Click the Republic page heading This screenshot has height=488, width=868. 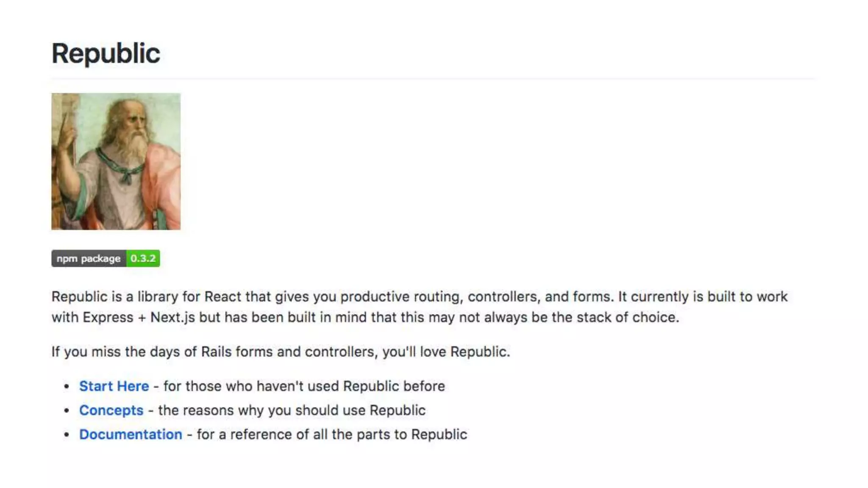click(x=106, y=53)
